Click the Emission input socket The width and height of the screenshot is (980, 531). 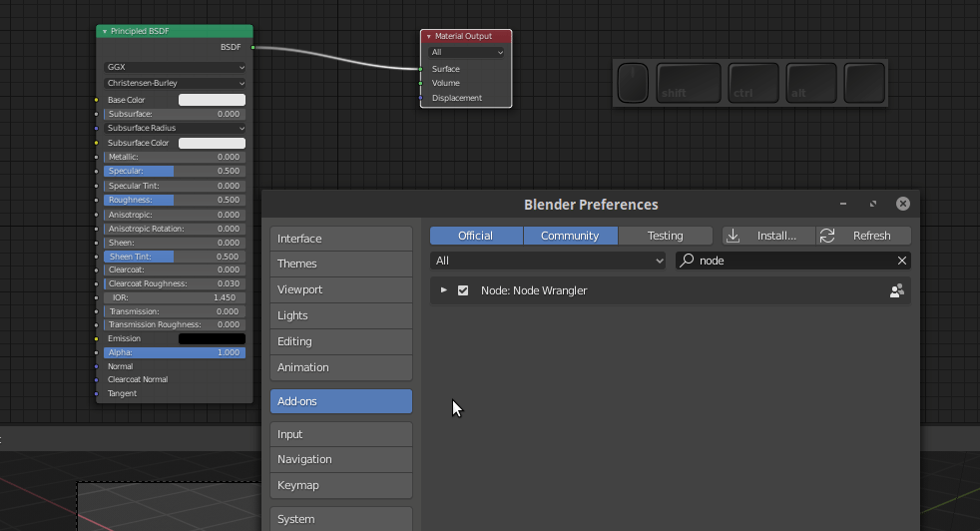click(96, 338)
